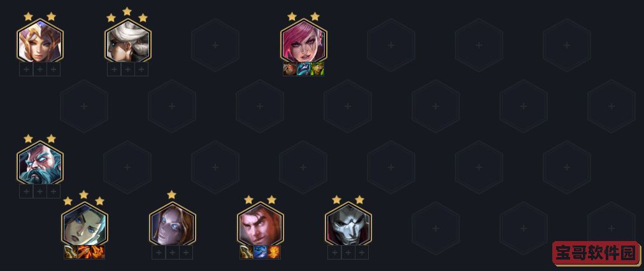Click the green third item under Vi

[x=317, y=69]
